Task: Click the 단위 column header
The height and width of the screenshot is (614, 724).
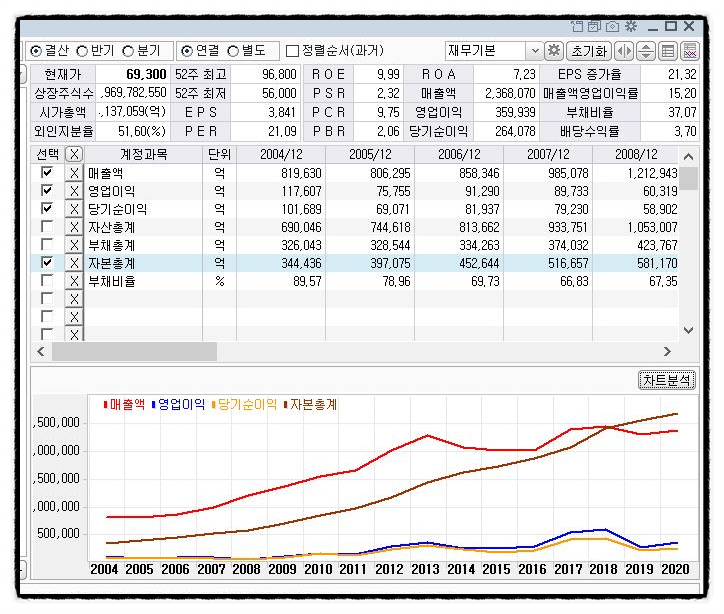Action: 219,154
